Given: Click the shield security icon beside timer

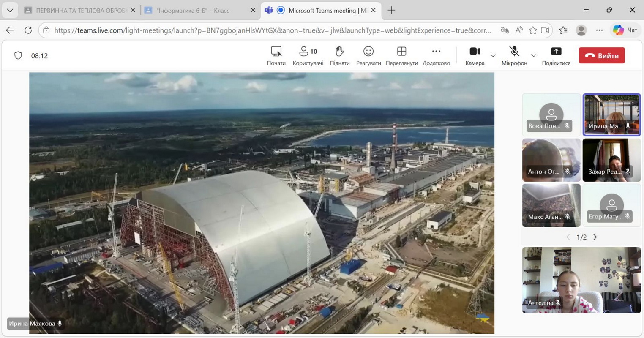Looking at the screenshot, I should coord(18,56).
